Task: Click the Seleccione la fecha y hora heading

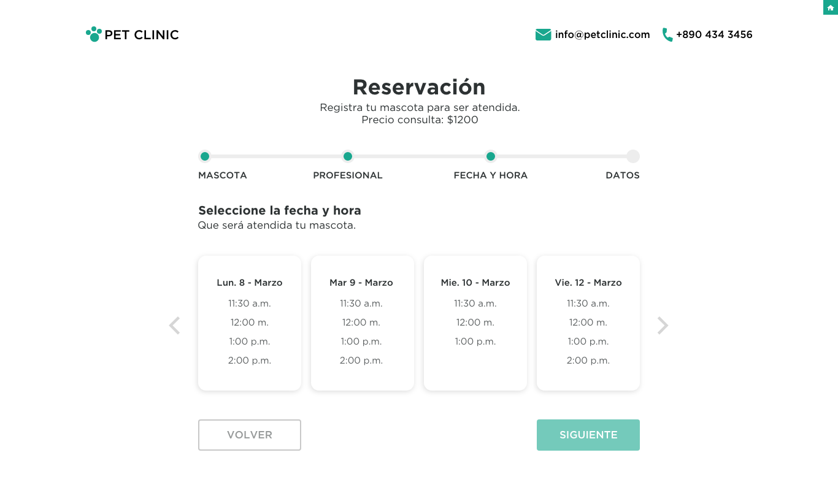Action: coord(280,210)
